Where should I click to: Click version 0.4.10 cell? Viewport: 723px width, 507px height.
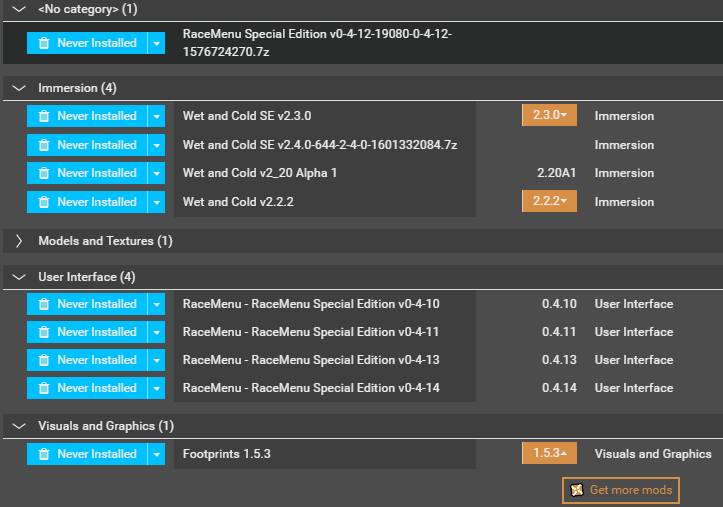click(x=559, y=304)
